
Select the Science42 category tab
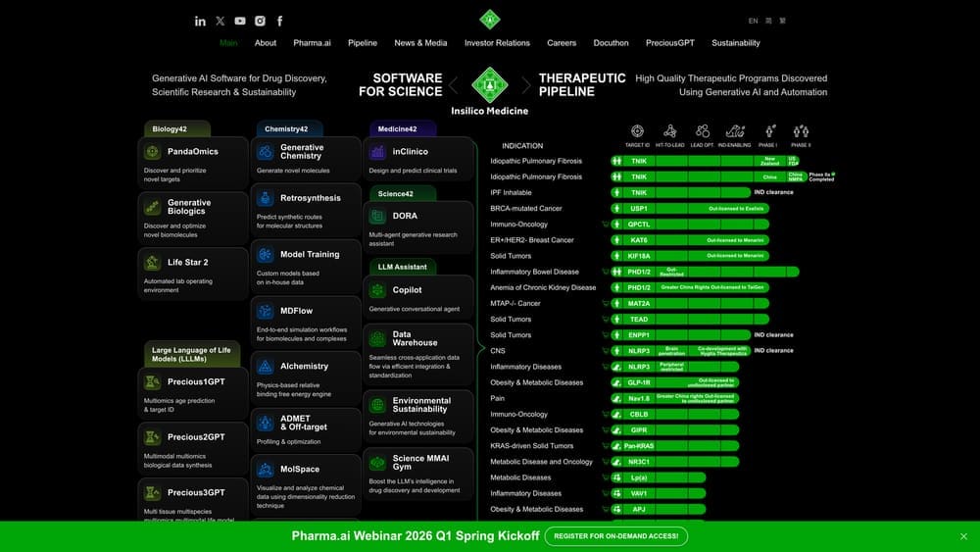pyautogui.click(x=403, y=194)
